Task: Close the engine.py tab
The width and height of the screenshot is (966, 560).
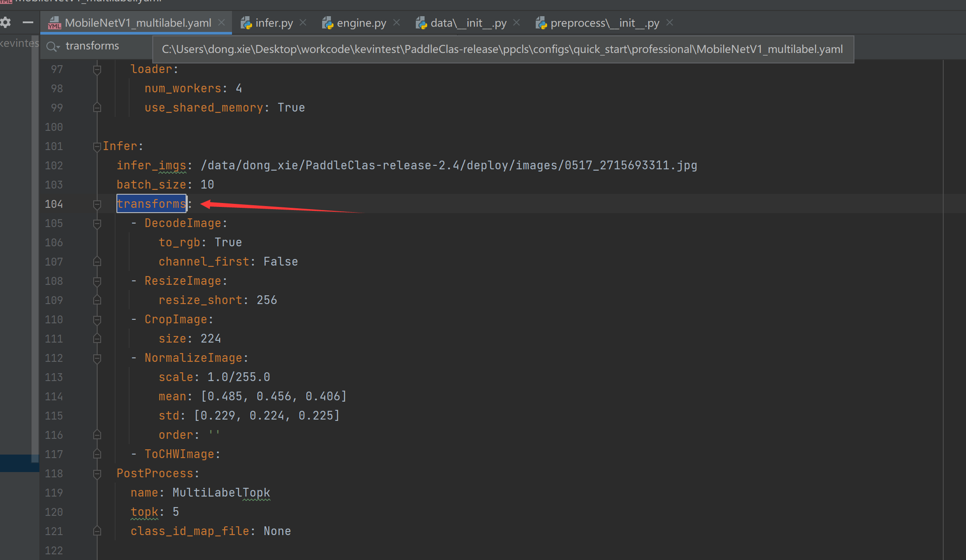Action: (x=397, y=22)
